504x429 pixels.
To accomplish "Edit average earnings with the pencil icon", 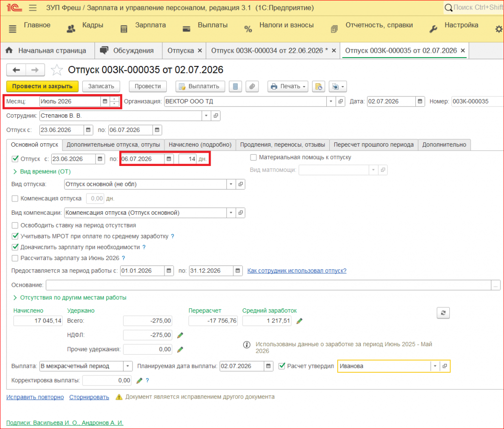I will tap(299, 321).
